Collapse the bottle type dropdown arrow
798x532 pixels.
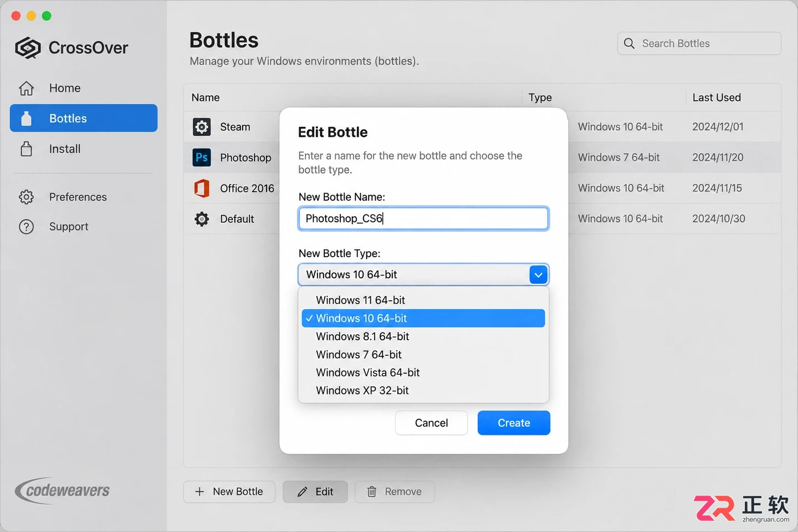(x=538, y=275)
